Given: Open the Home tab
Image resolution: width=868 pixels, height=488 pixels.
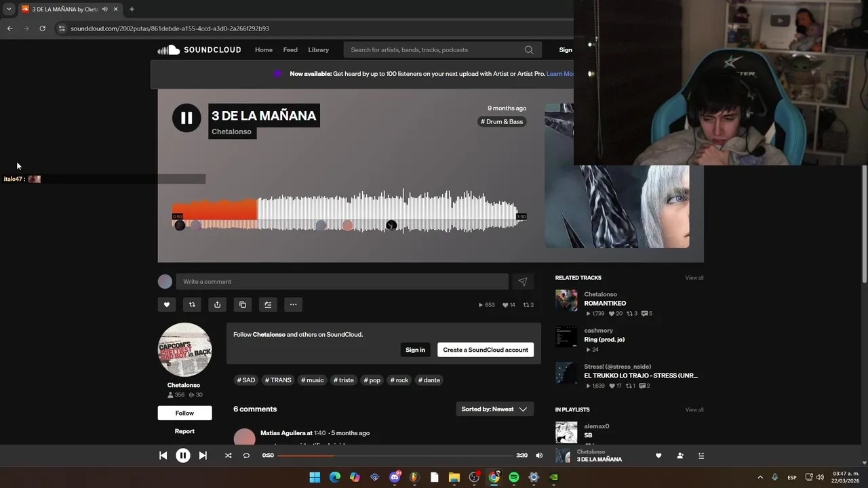Looking at the screenshot, I should coord(264,49).
